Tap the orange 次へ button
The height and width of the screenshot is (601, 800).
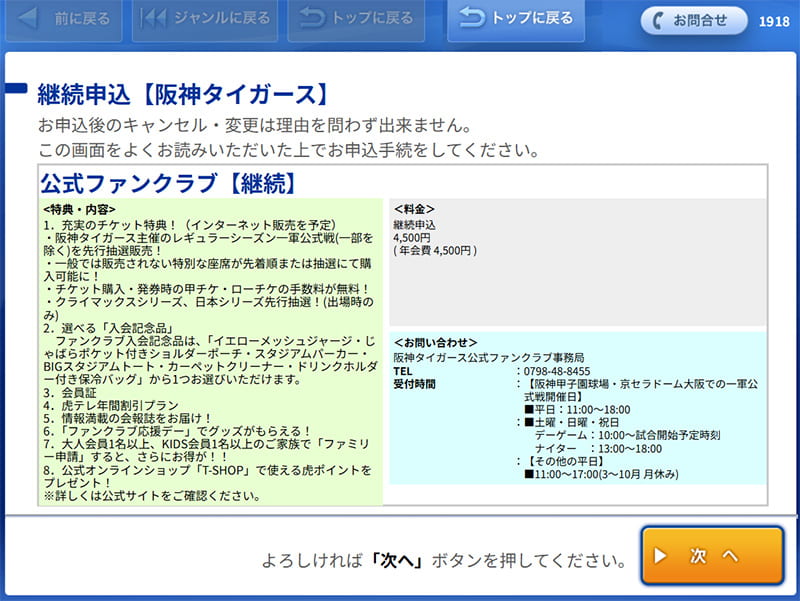coord(712,556)
